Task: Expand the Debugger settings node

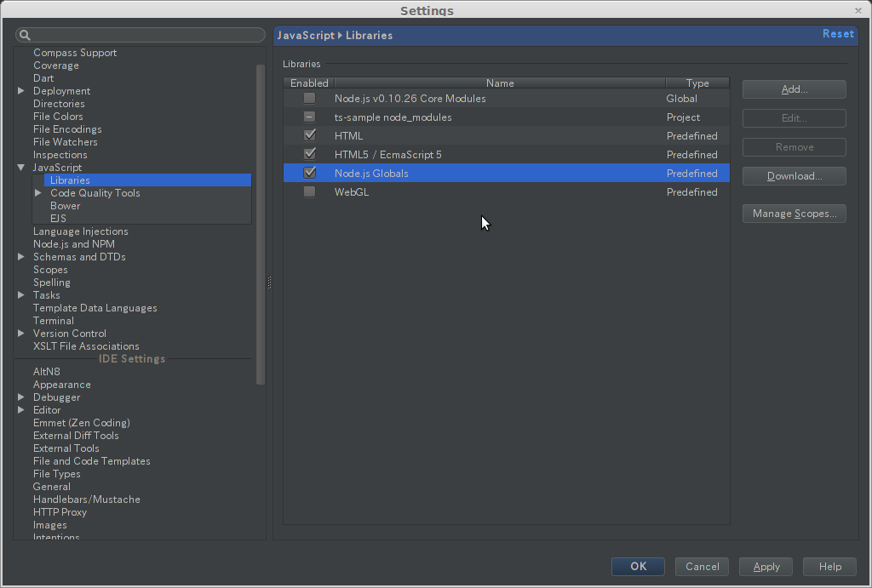Action: click(x=21, y=397)
